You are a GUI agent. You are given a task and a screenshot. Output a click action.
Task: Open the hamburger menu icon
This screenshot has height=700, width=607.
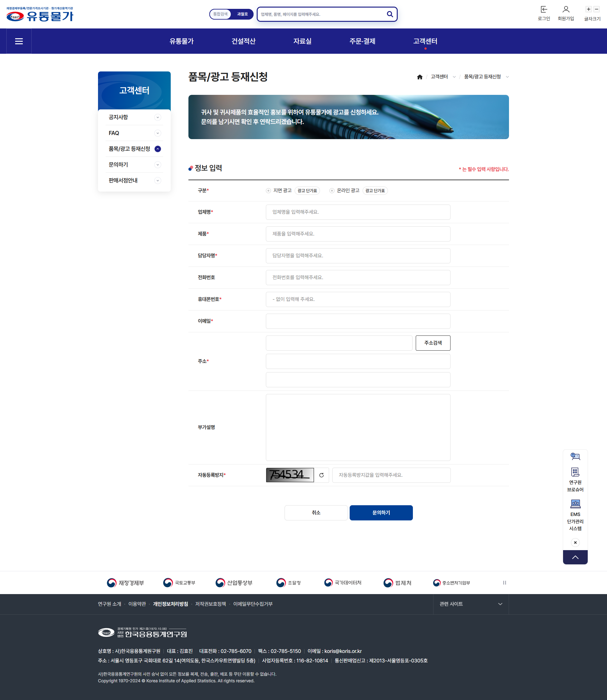click(x=19, y=41)
